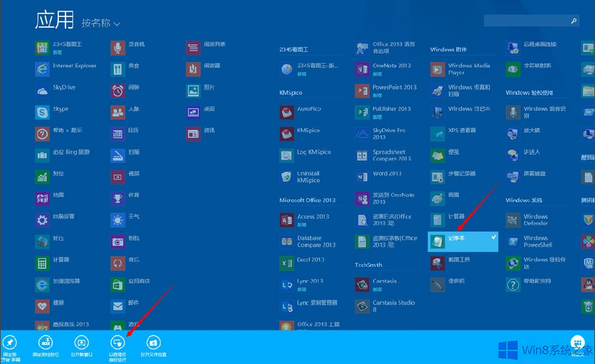Click the Windows 轻松使用 group header
Image resolution: width=595 pixels, height=364 pixels.
529,92
